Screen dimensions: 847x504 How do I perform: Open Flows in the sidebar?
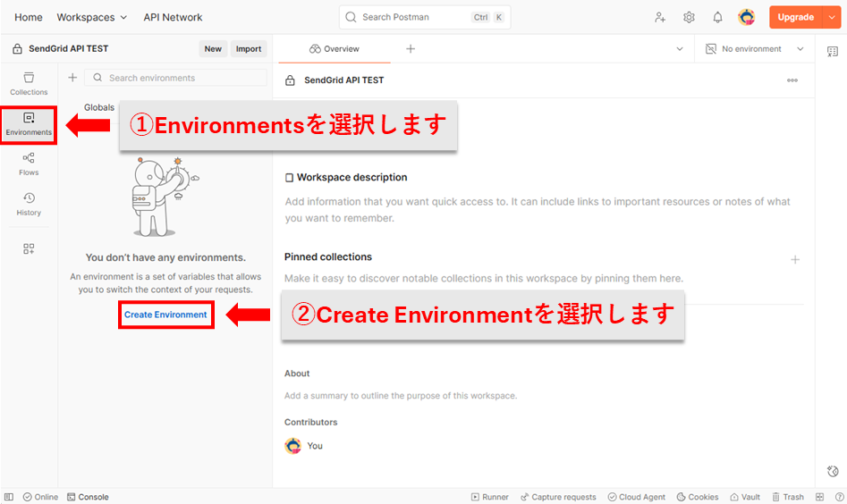coord(29,164)
